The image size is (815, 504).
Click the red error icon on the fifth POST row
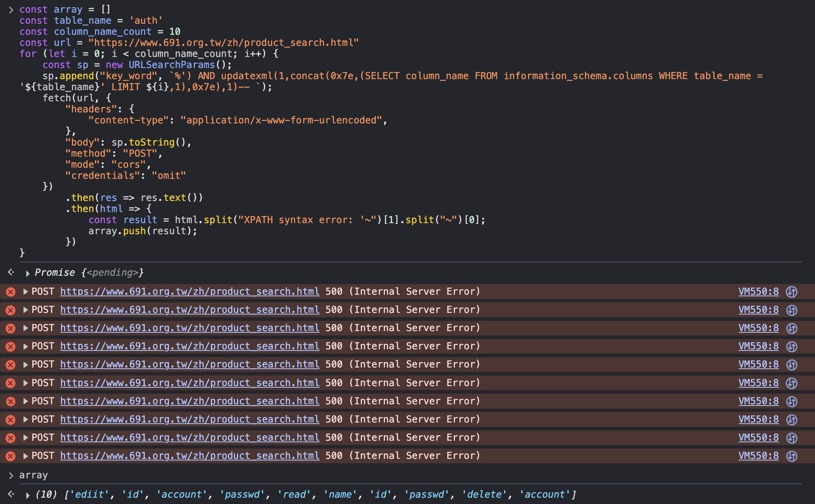[x=11, y=365]
